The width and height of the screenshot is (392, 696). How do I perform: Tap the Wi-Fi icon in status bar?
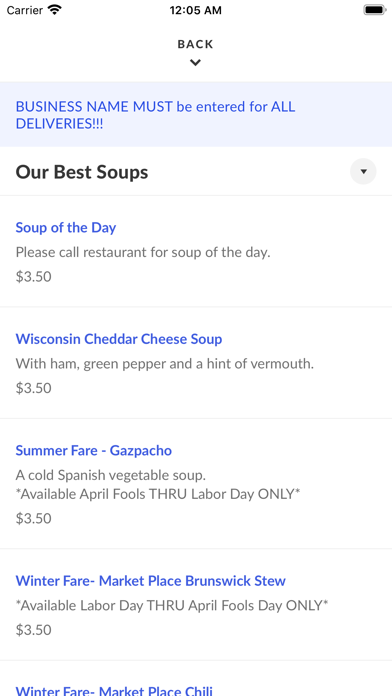click(55, 10)
